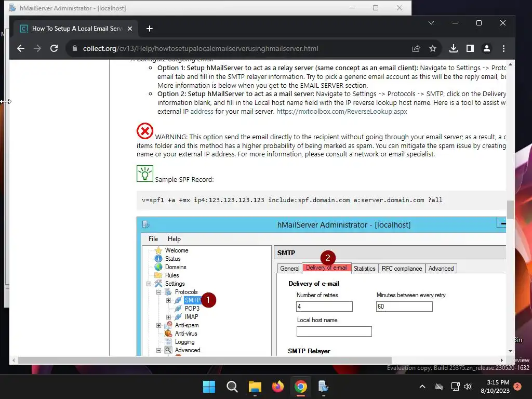Screen dimensions: 532x399
Task: Open the volume control in tray
Action: click(x=468, y=387)
